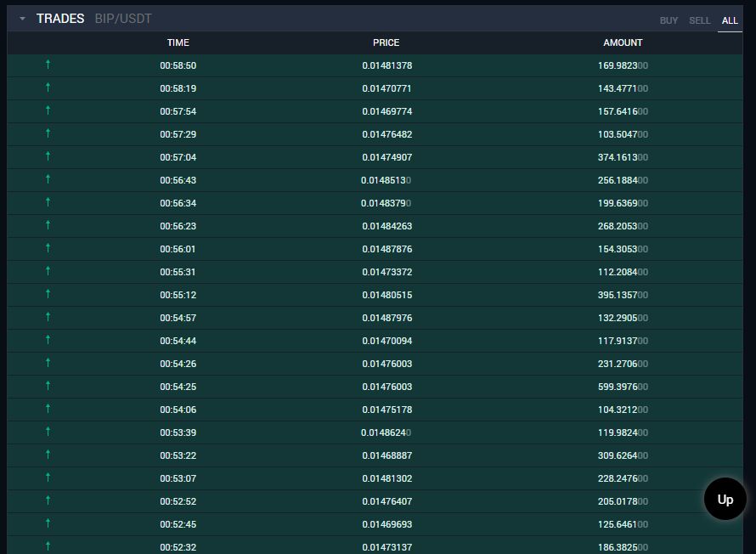Select the price 0.01476482
Viewport: 756px width, 554px height.
(x=387, y=134)
